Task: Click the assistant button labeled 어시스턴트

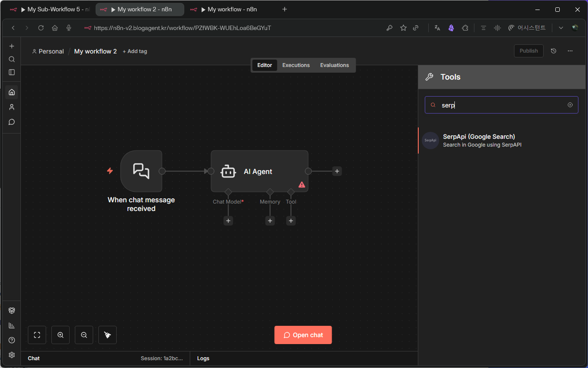Action: [527, 28]
